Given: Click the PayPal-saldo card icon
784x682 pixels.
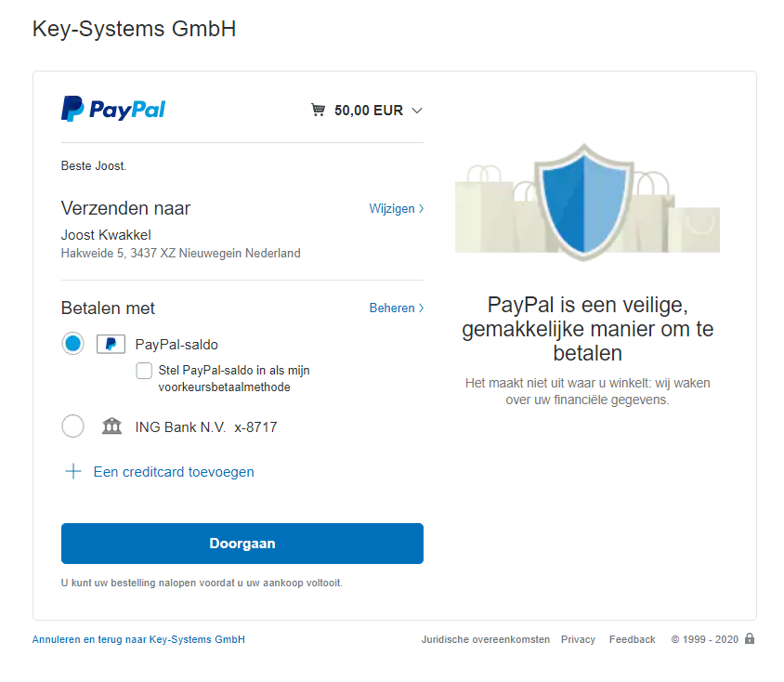Looking at the screenshot, I should (x=111, y=345).
